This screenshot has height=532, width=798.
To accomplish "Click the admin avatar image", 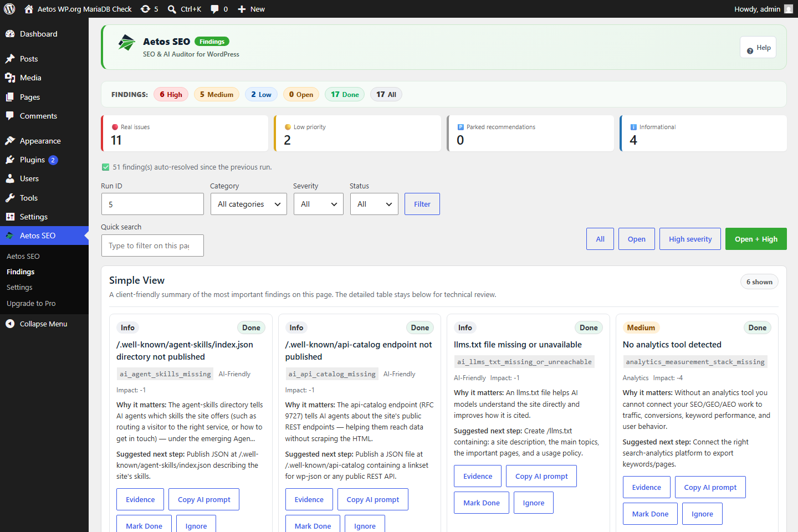I will [x=789, y=9].
